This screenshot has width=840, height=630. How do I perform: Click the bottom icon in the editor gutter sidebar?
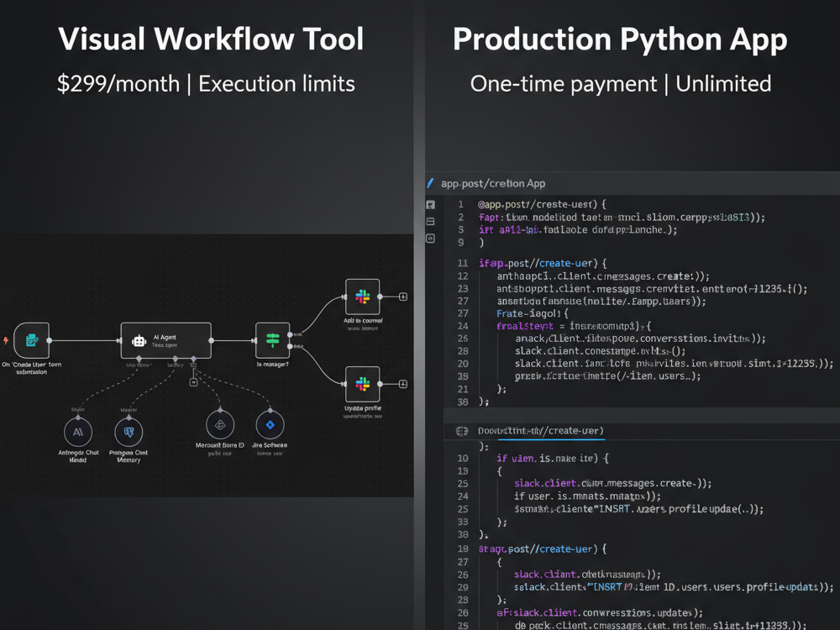point(430,239)
